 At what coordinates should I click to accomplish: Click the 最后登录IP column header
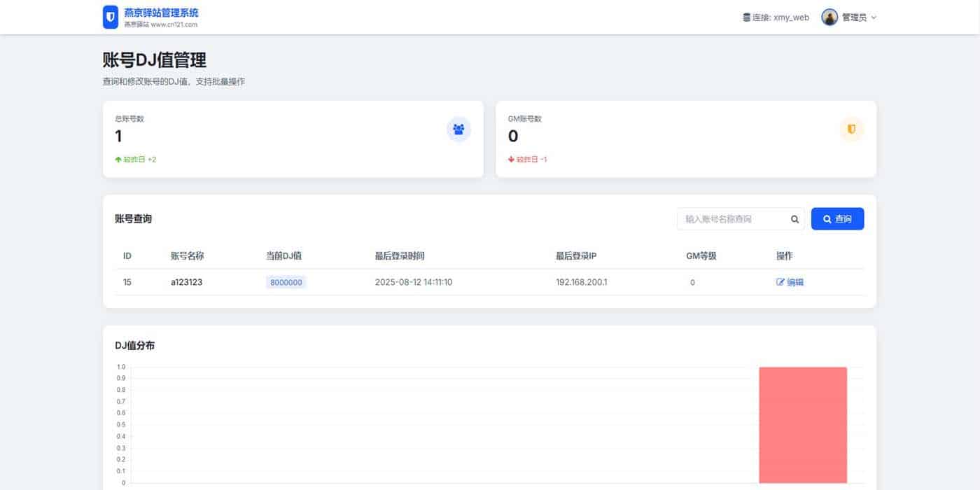point(576,256)
